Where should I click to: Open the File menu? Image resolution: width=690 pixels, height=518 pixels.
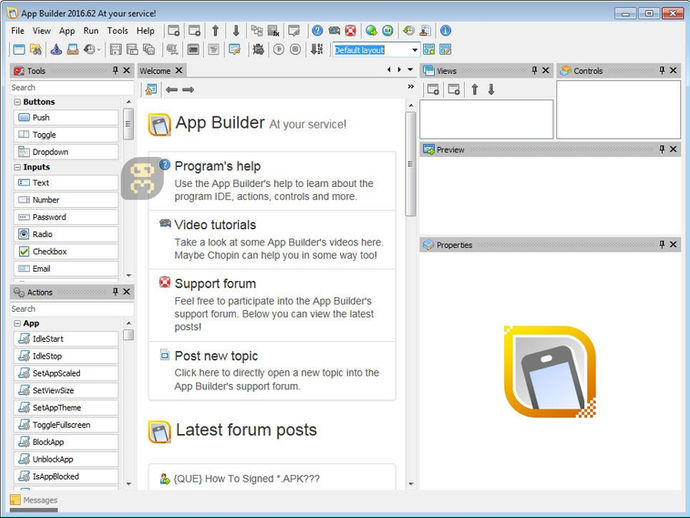pos(18,31)
